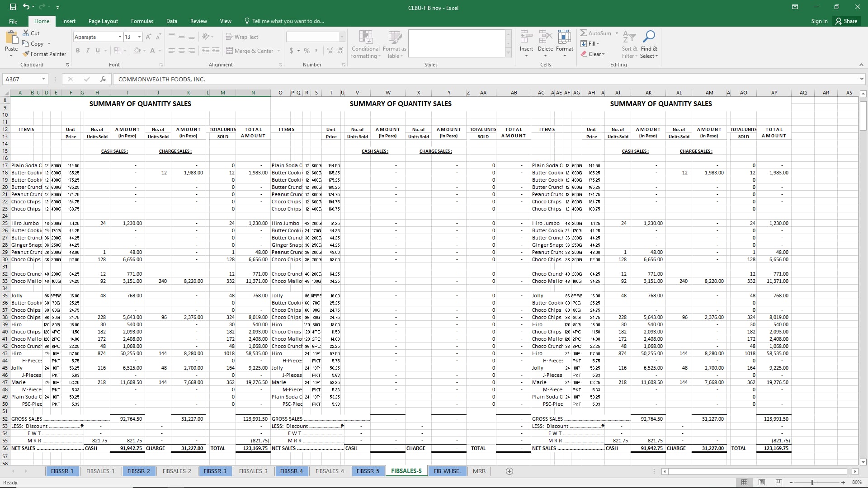Switch to Page Layout view in status bar
This screenshot has height=488, width=868.
point(762,483)
